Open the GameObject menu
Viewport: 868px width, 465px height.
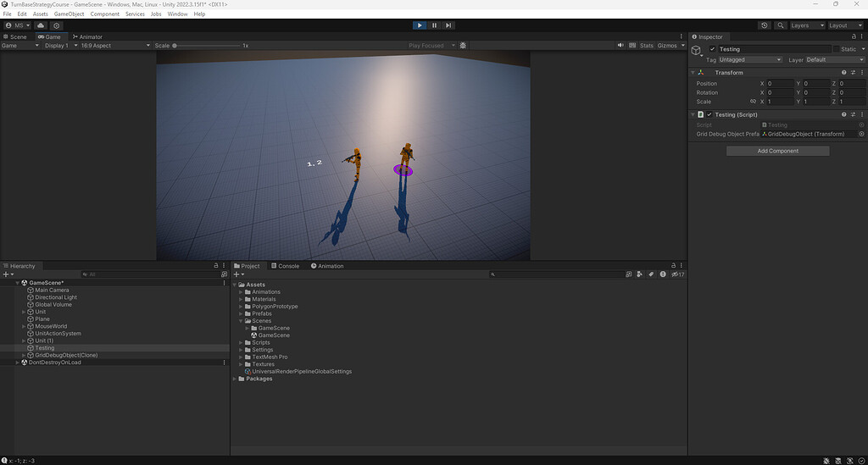pyautogui.click(x=70, y=14)
